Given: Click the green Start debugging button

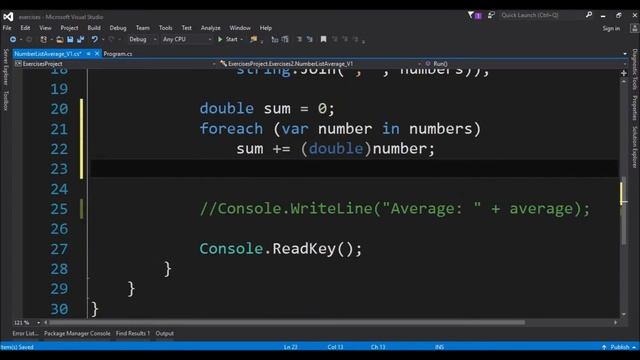Looking at the screenshot, I should 228,39.
